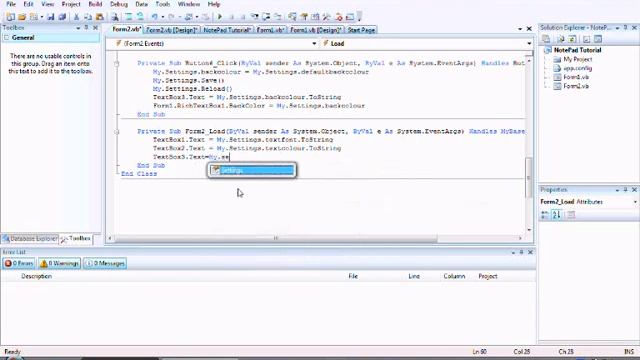Sort Error List by Description column
The width and height of the screenshot is (640, 360).
coord(36,276)
